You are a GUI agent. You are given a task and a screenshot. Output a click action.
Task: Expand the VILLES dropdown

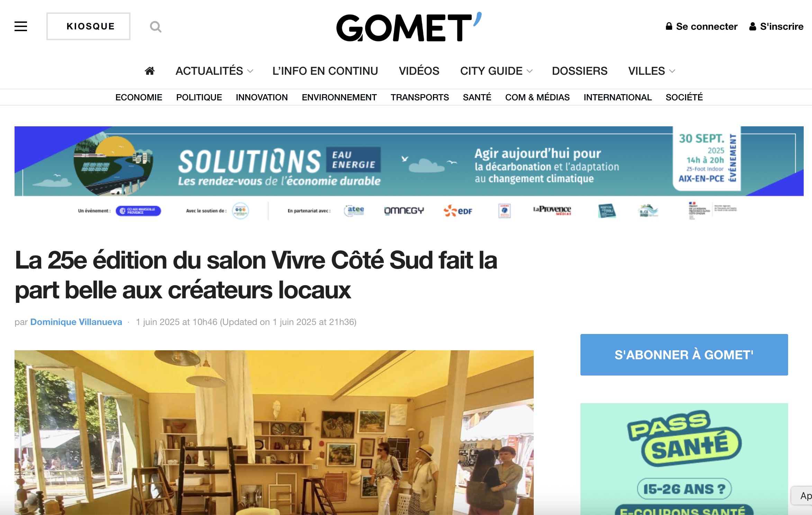[x=652, y=71]
